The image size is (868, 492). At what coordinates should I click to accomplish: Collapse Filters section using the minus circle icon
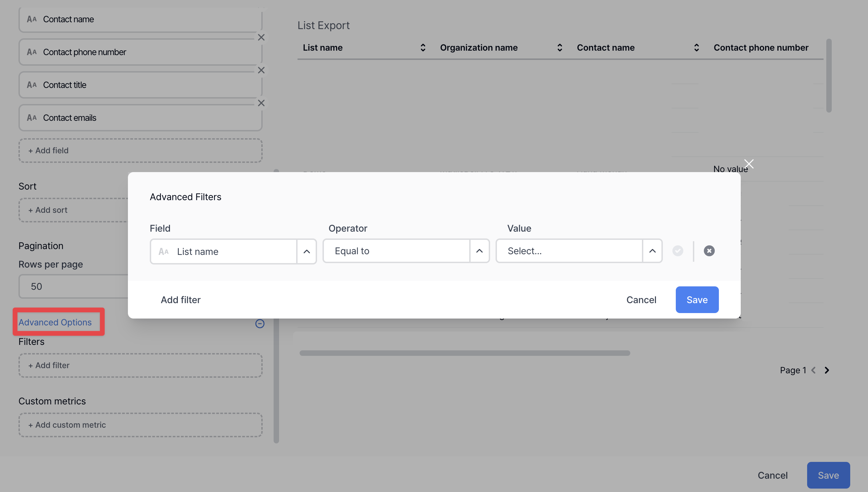[260, 324]
